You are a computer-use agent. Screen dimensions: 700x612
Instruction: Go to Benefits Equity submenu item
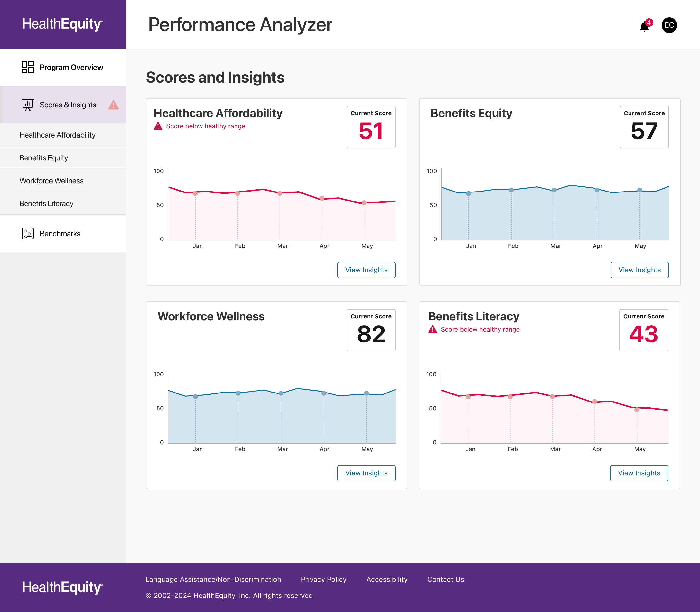click(63, 158)
